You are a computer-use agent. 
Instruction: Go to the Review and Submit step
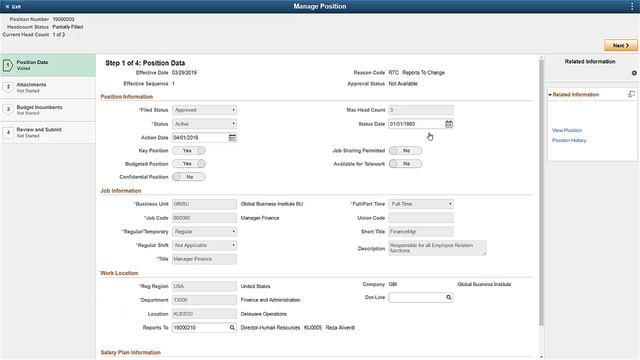pos(48,132)
